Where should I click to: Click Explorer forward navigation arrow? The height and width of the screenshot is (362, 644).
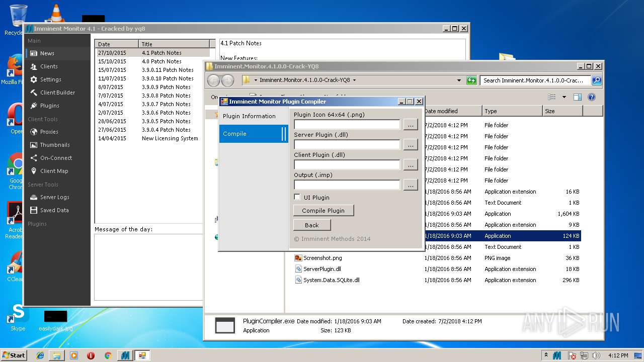(x=227, y=80)
